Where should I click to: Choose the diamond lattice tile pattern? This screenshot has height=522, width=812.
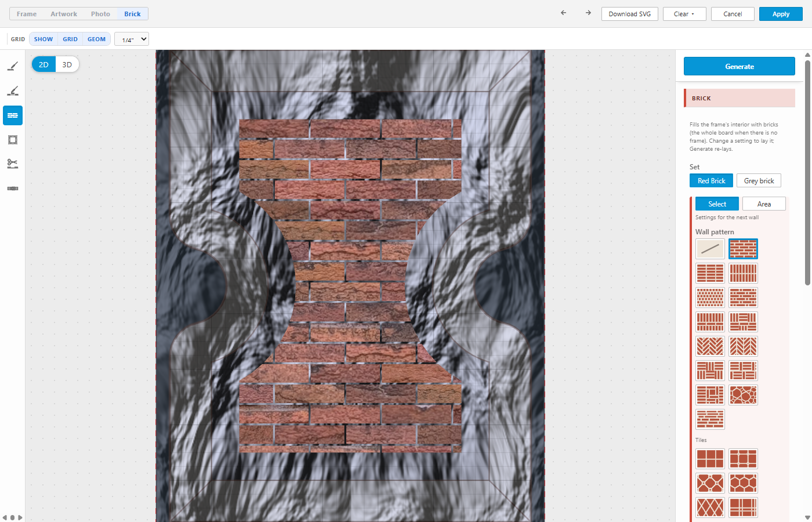coord(710,507)
